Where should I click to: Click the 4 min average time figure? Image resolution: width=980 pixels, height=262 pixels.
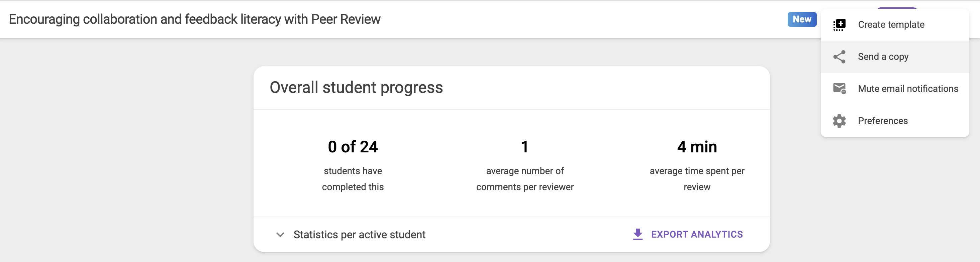(x=697, y=147)
